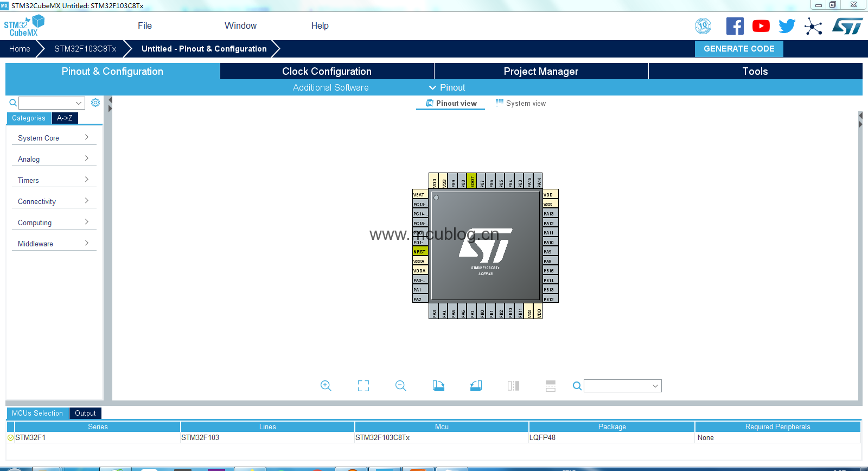This screenshot has width=868, height=471.
Task: Select pin PA3 at chip bottom
Action: point(434,311)
